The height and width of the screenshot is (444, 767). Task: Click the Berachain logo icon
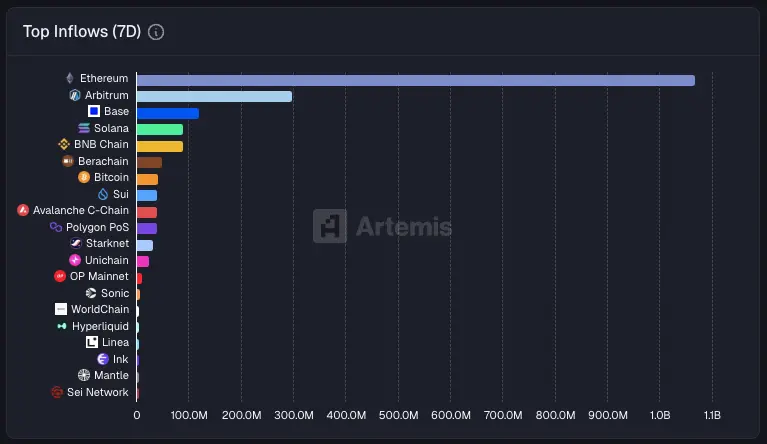point(68,161)
